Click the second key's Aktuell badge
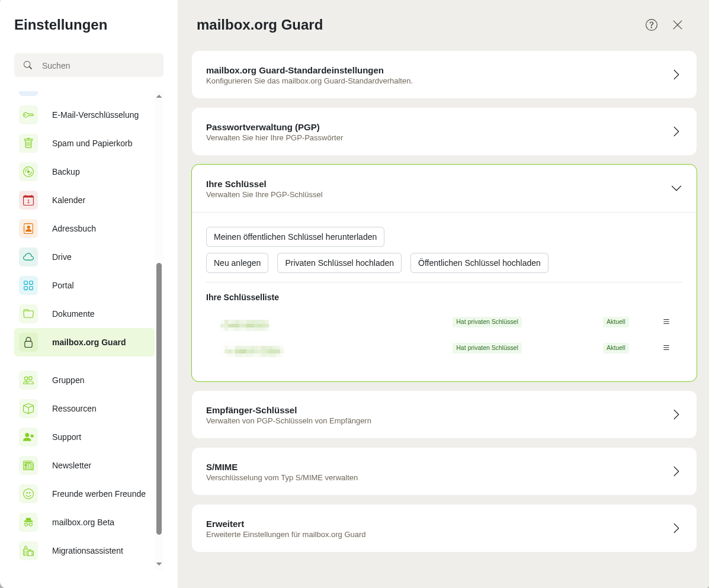The height and width of the screenshot is (588, 709). pyautogui.click(x=616, y=348)
